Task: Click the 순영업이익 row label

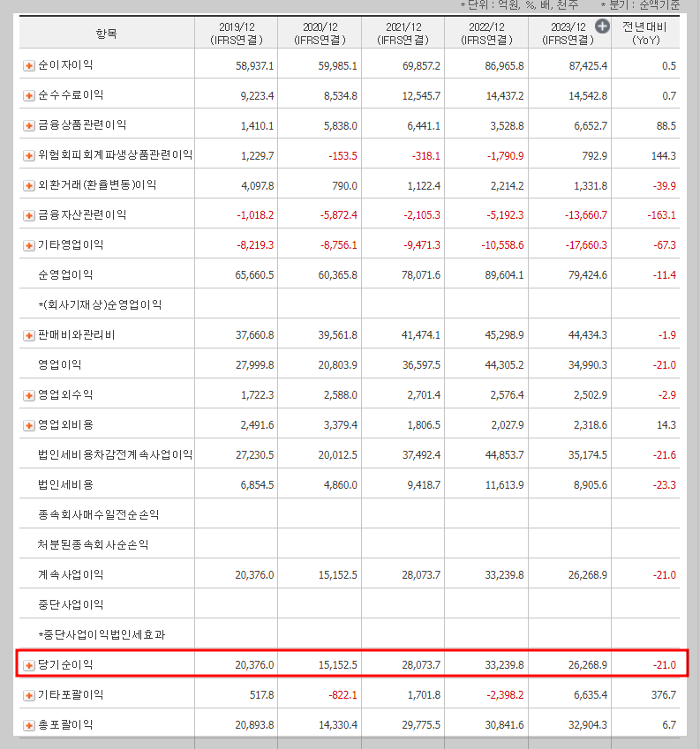Action: pos(65,274)
